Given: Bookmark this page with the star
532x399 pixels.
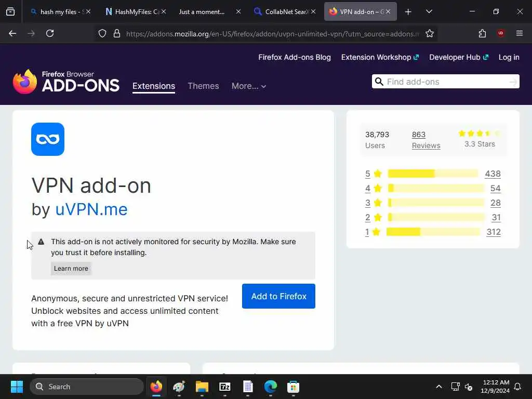Looking at the screenshot, I should [x=430, y=33].
